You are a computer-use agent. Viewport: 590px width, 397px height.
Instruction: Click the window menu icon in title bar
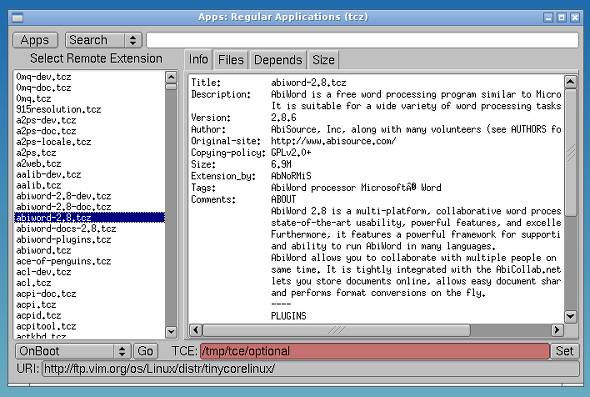(x=17, y=17)
